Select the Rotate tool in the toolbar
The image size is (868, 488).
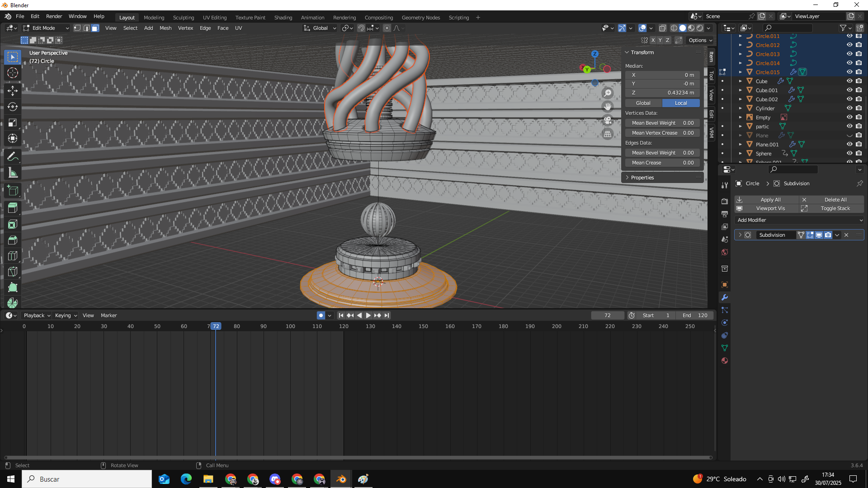coord(13,107)
